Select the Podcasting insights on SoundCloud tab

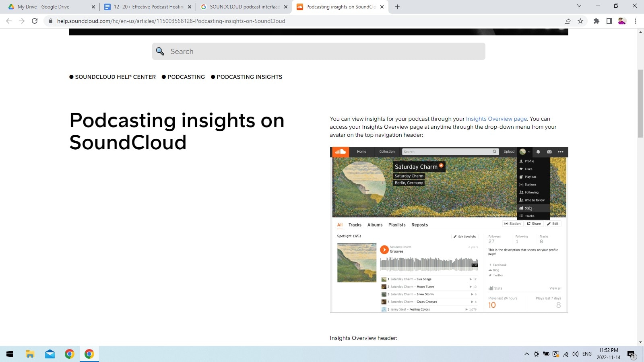341,7
